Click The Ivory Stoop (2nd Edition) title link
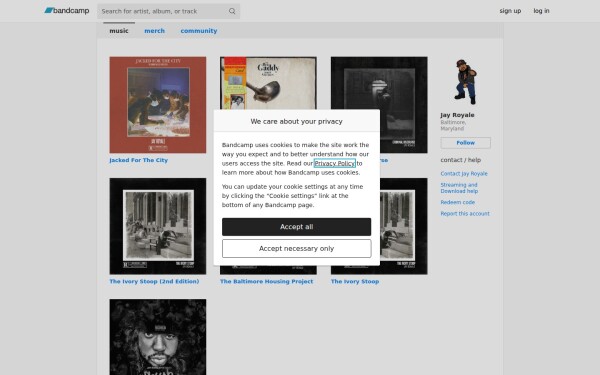This screenshot has height=375, width=600. click(154, 281)
